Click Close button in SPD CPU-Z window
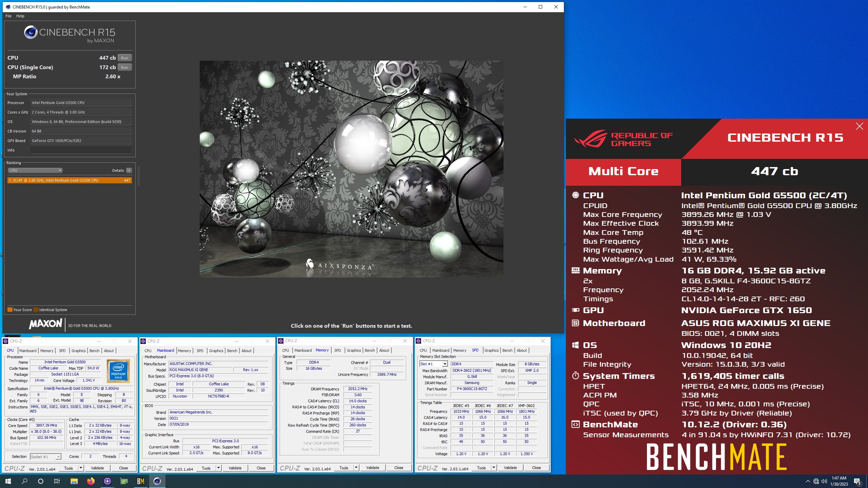Screen dimensions: 868x488 click(536, 468)
